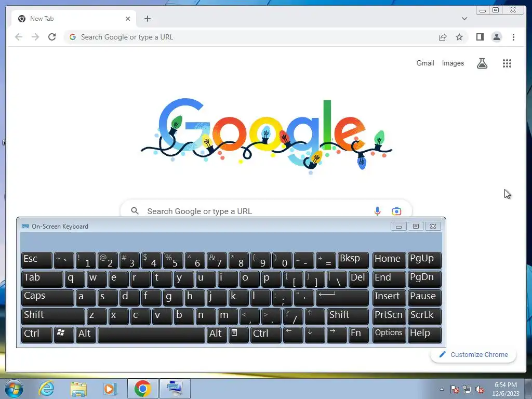The image size is (532, 399).
Task: Open Chrome side panel icon
Action: pyautogui.click(x=480, y=37)
